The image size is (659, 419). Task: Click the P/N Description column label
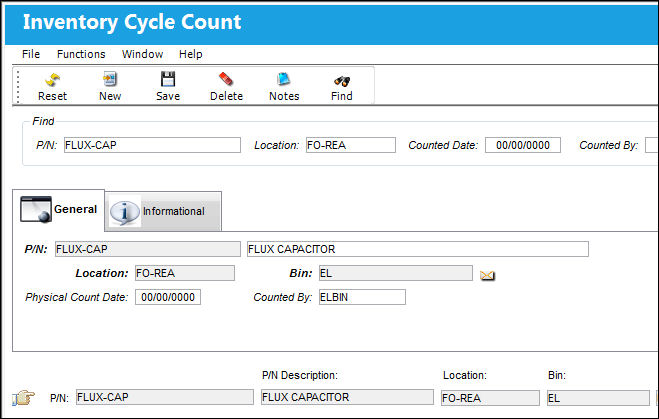pyautogui.click(x=300, y=375)
